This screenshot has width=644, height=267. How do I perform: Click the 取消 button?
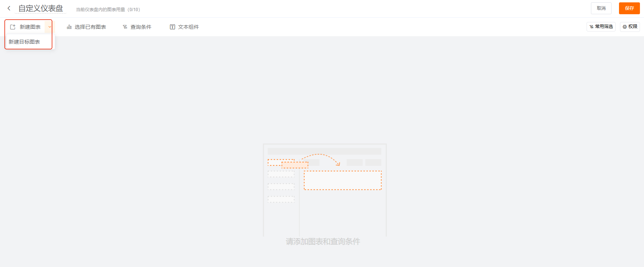[x=601, y=8]
